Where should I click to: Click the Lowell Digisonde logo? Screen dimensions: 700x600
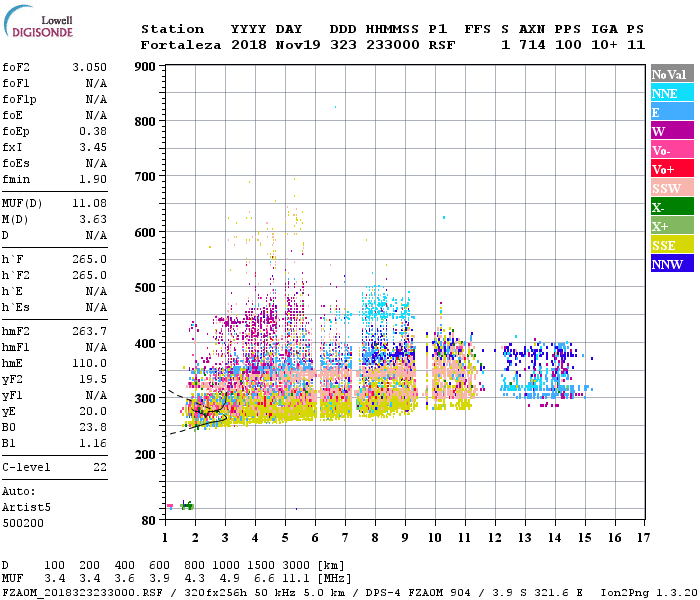click(x=38, y=22)
